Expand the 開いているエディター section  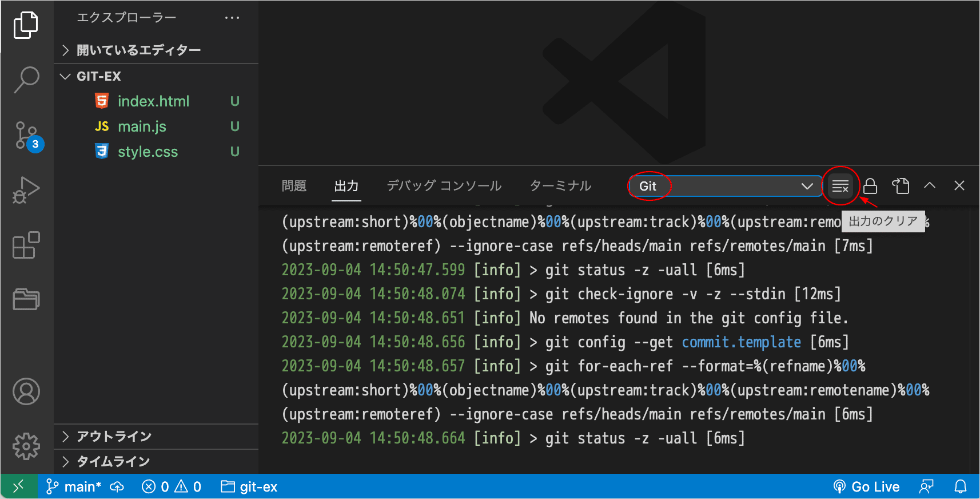point(138,50)
